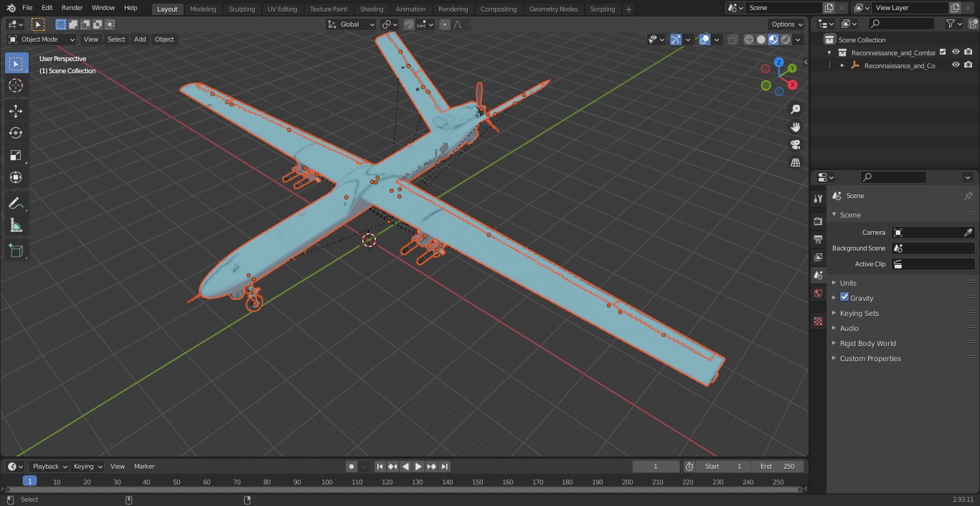Open the Render menu
The image size is (980, 506).
72,8
